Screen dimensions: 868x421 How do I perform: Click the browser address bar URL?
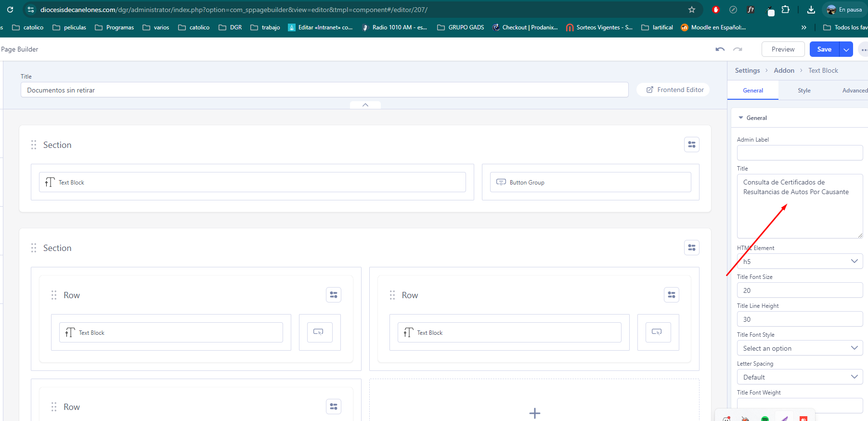click(x=234, y=10)
